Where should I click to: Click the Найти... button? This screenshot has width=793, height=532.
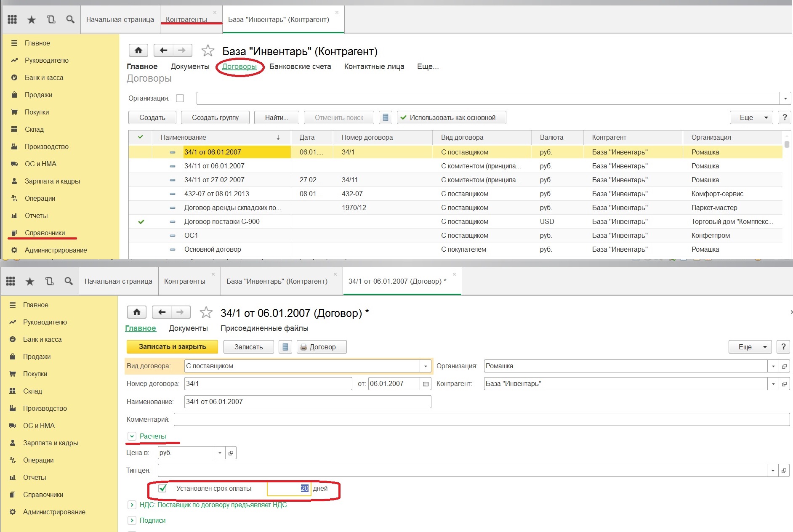[277, 117]
